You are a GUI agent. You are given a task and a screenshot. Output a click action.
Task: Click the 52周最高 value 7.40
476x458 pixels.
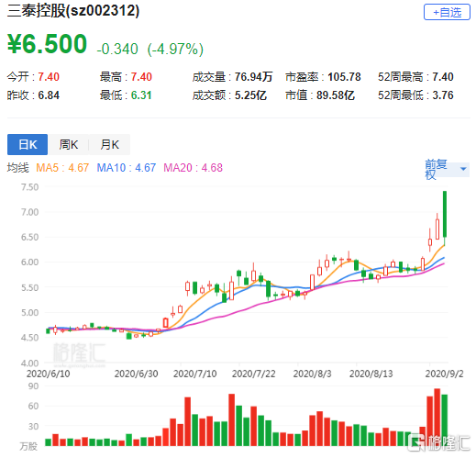(443, 77)
